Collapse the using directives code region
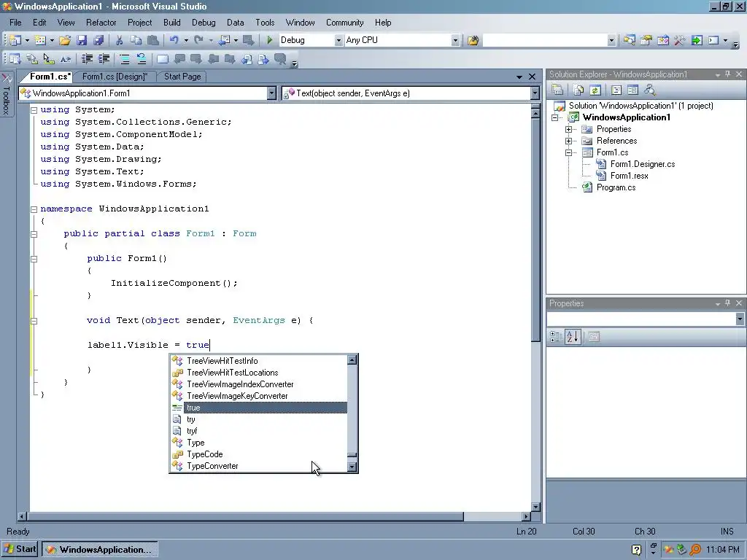This screenshot has width=747, height=560. [x=34, y=110]
